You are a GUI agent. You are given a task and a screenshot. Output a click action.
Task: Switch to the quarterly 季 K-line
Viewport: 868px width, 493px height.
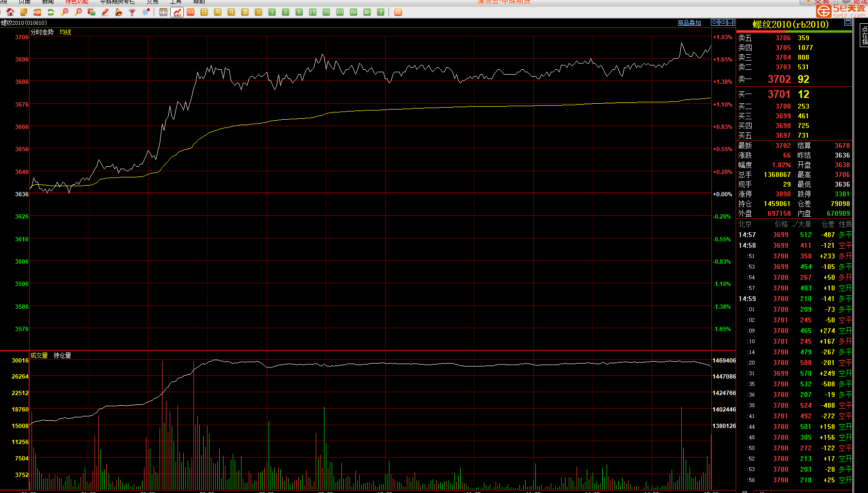pyautogui.click(x=245, y=12)
